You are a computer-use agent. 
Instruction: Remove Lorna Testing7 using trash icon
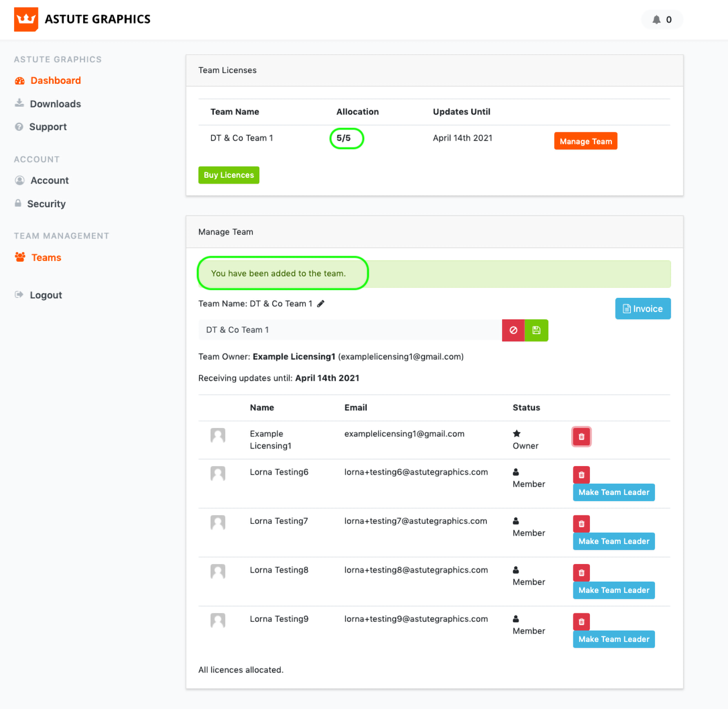click(x=581, y=524)
